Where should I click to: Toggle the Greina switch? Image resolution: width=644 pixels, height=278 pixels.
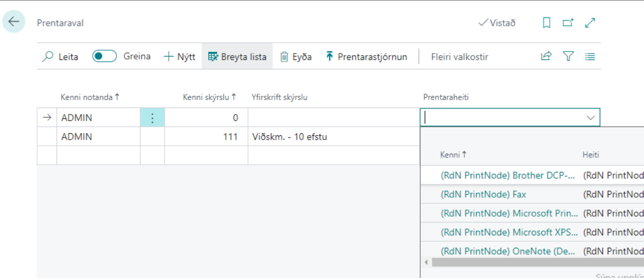pos(104,56)
